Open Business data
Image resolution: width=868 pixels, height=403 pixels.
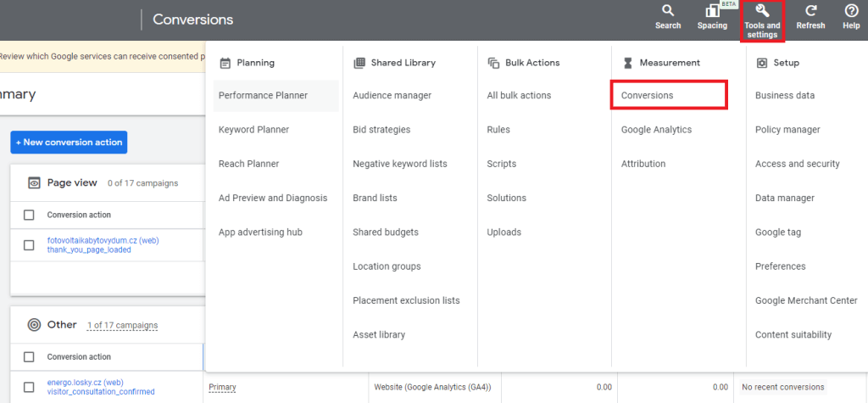[x=784, y=95]
